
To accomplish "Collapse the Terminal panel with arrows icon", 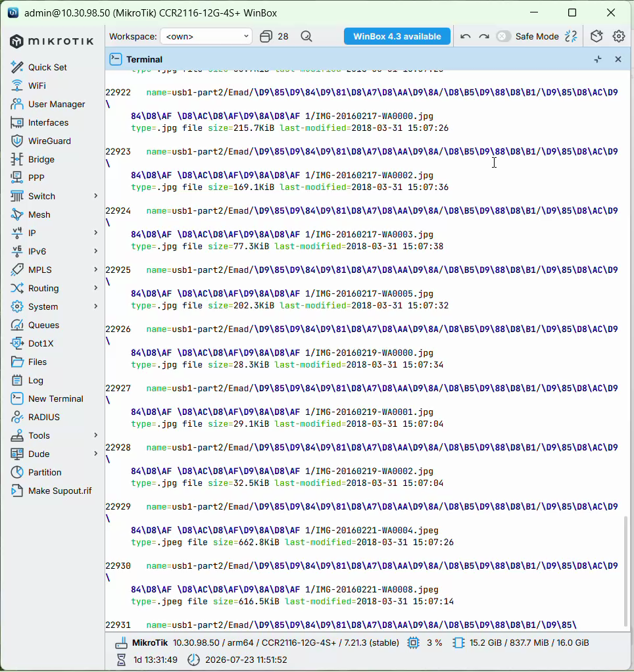I will [x=598, y=59].
